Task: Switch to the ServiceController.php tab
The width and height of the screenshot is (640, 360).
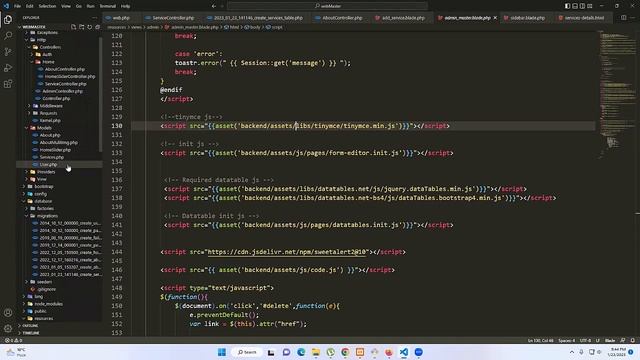Action: tap(173, 18)
